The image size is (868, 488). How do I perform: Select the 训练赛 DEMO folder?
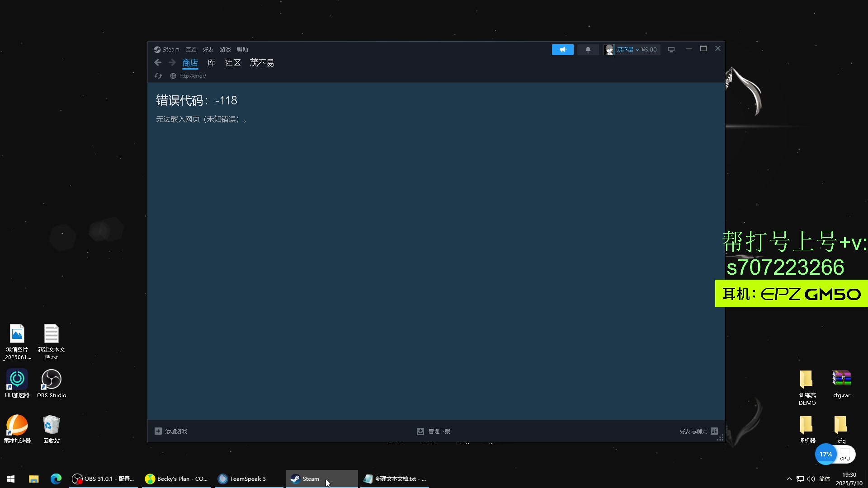807,388
